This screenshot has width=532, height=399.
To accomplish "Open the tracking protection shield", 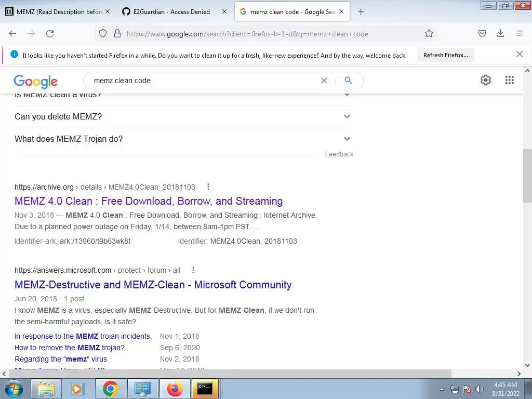I will pyautogui.click(x=103, y=34).
